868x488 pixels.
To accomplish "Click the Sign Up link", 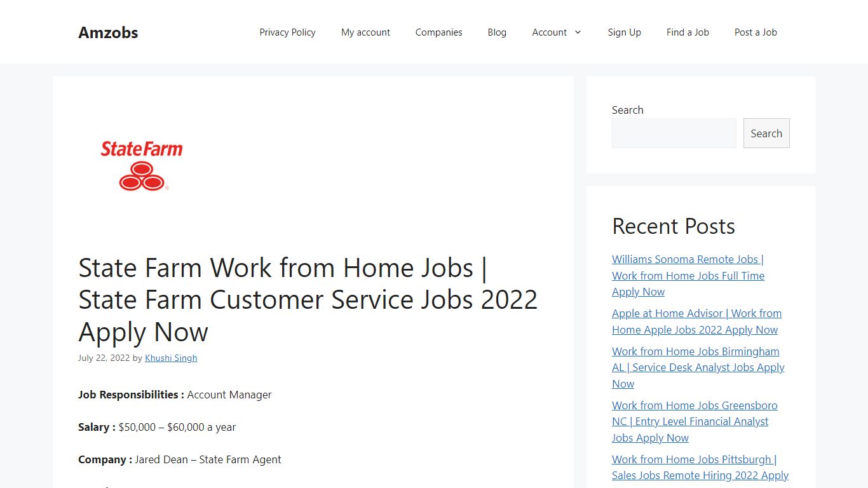I will 625,32.
